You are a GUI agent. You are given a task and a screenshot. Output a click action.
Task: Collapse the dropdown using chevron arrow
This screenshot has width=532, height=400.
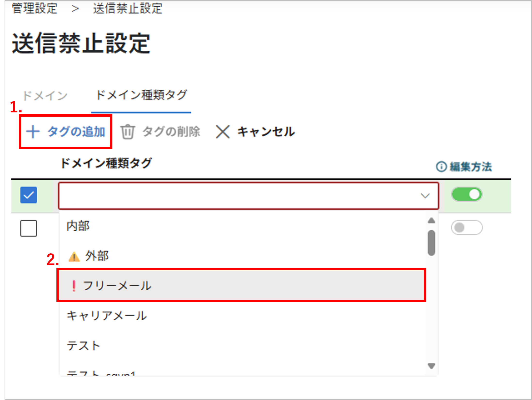[x=425, y=196]
